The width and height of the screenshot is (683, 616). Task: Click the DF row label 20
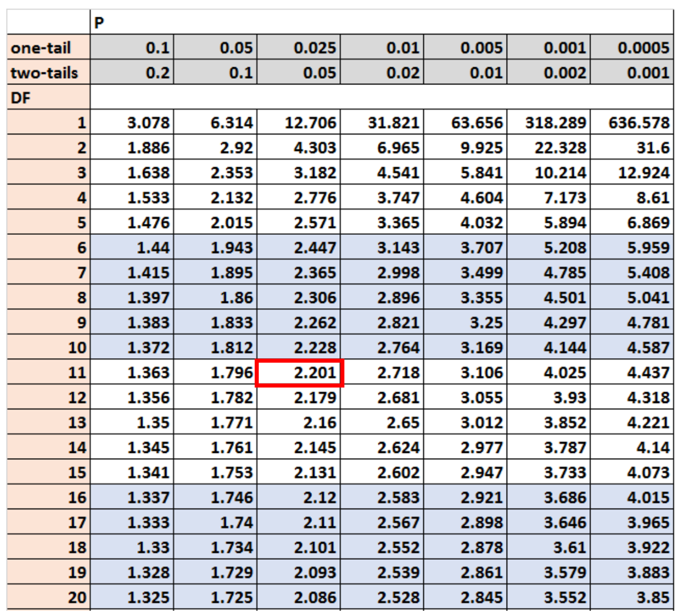click(x=49, y=597)
